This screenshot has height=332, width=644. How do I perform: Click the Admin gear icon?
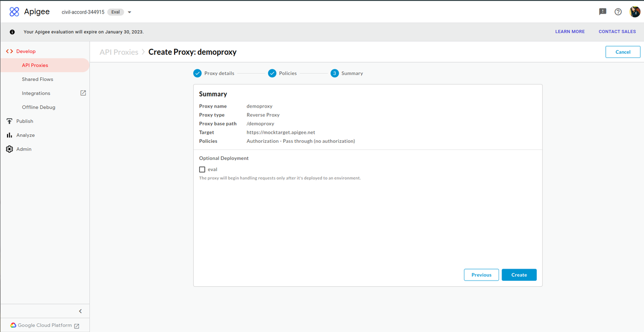(x=9, y=149)
